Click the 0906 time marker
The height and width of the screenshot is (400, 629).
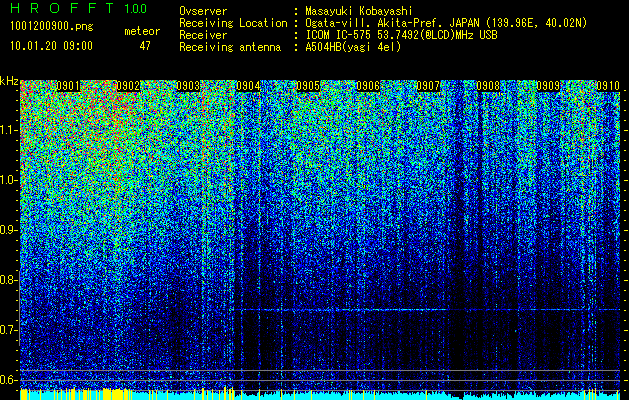click(368, 86)
